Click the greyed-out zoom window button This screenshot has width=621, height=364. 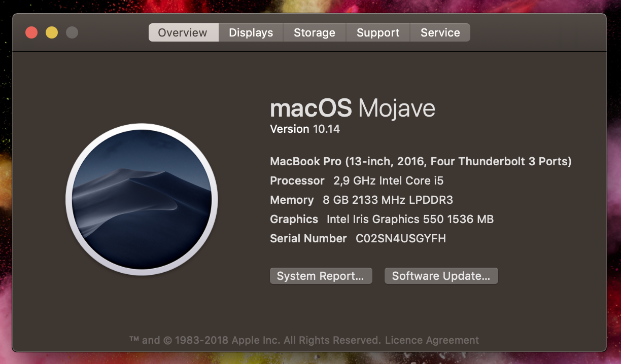point(72,32)
